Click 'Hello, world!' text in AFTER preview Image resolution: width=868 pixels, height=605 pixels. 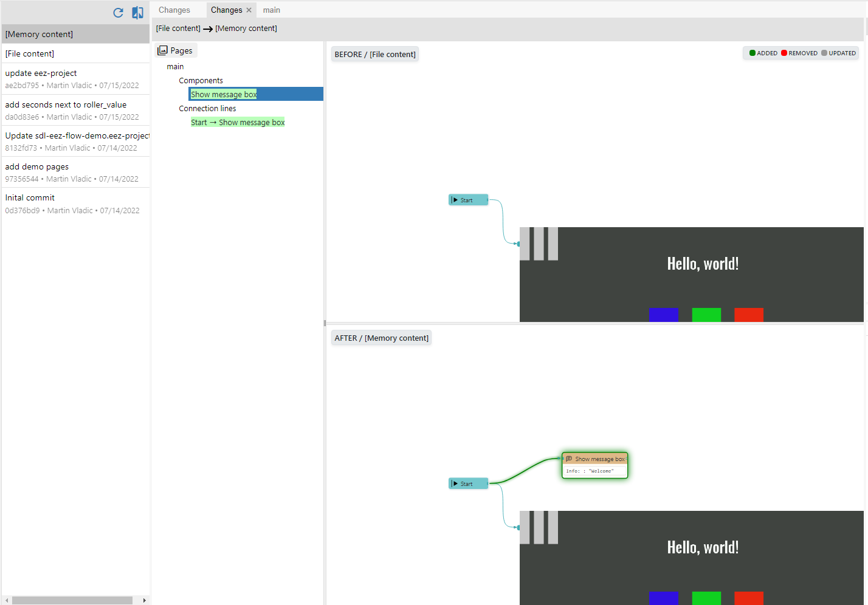[x=703, y=547]
